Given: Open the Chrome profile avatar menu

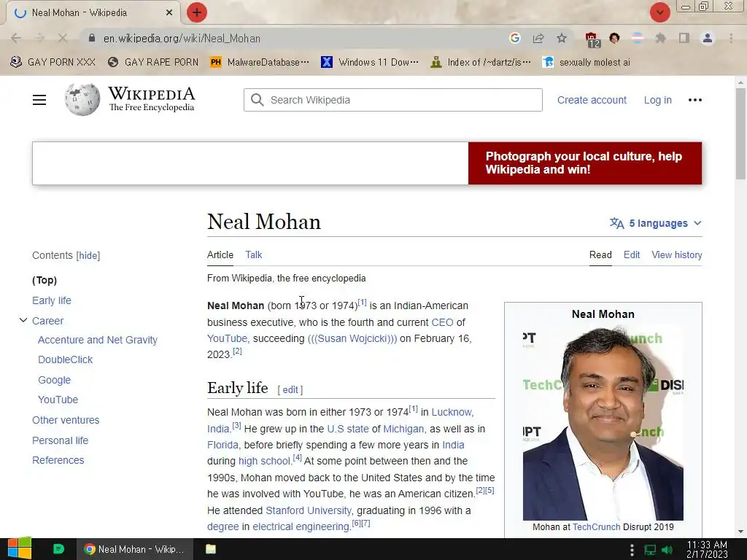Looking at the screenshot, I should pyautogui.click(x=708, y=38).
